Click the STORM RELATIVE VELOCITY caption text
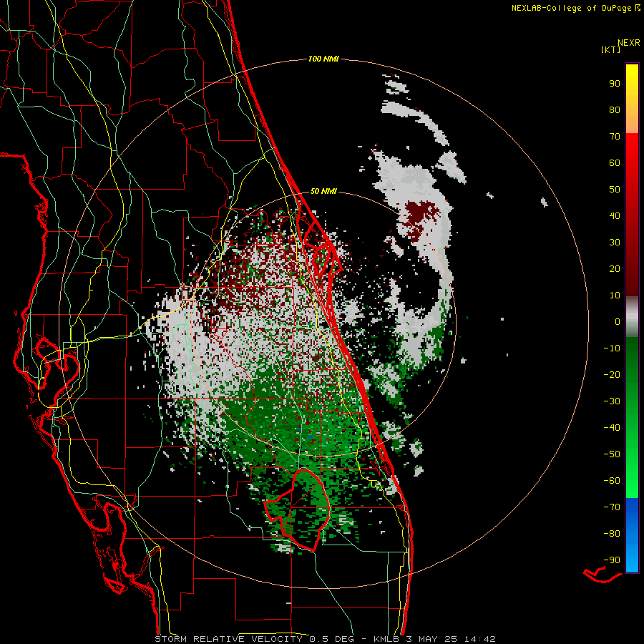 pyautogui.click(x=228, y=639)
